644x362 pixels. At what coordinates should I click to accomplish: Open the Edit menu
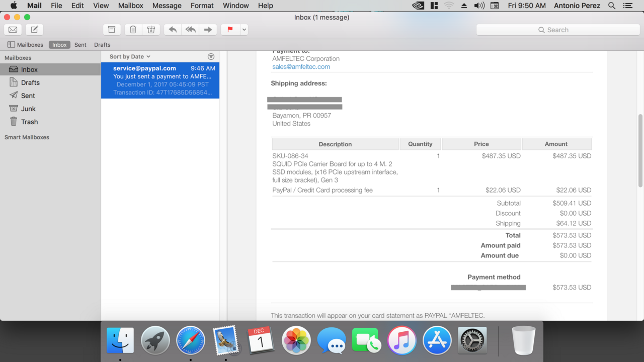[x=77, y=6]
